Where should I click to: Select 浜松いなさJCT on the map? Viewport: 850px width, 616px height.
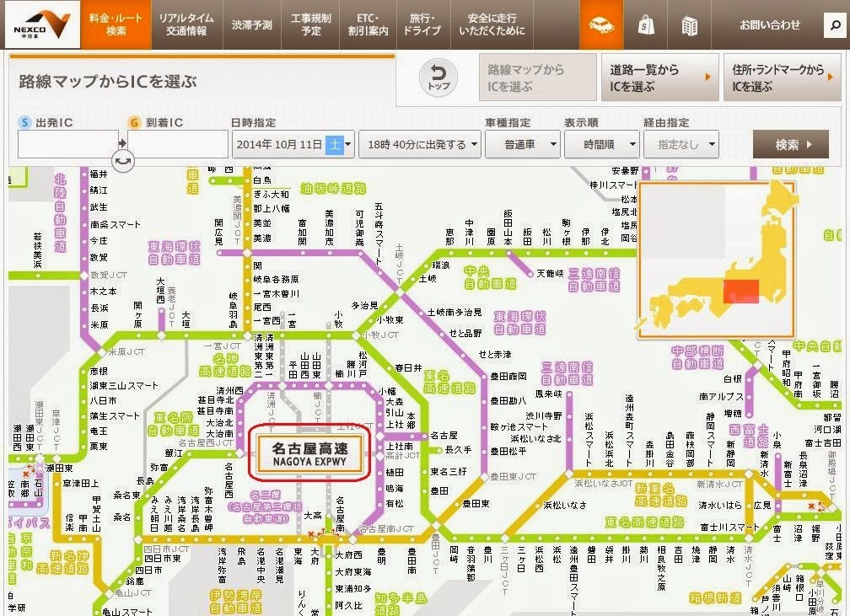click(604, 483)
